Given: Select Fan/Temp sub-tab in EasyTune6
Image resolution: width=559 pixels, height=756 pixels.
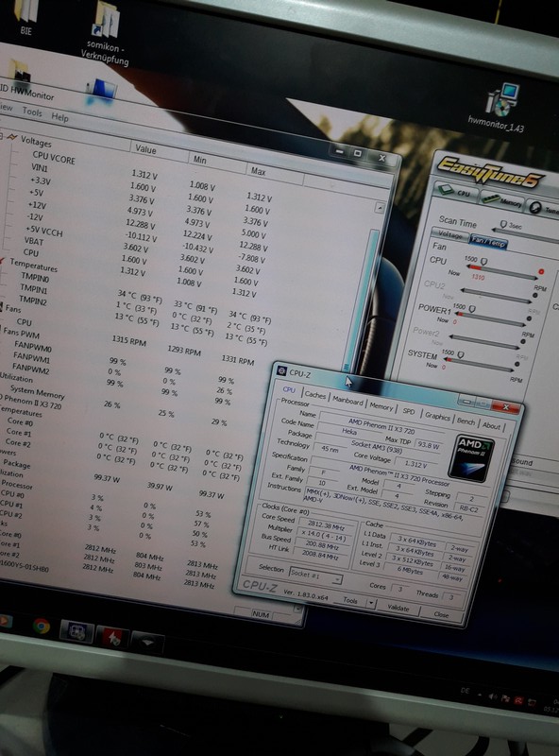Looking at the screenshot, I should point(488,241).
